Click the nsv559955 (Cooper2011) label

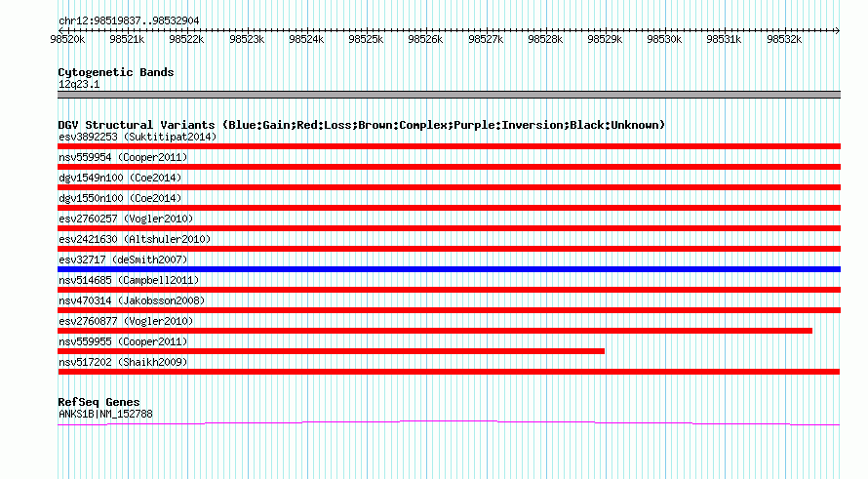click(x=123, y=341)
